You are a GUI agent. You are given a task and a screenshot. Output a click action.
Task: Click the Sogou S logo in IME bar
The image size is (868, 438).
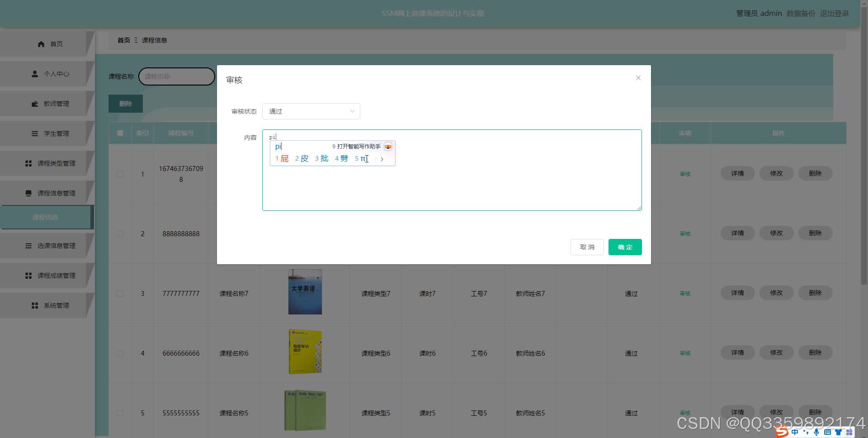[782, 432]
